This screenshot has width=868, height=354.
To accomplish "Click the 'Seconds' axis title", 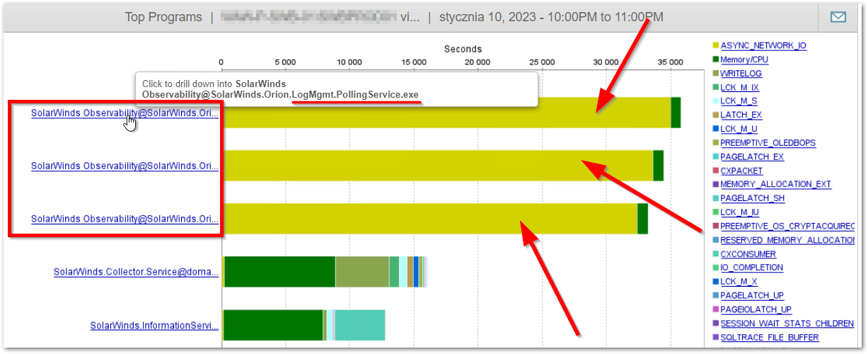I will click(463, 49).
